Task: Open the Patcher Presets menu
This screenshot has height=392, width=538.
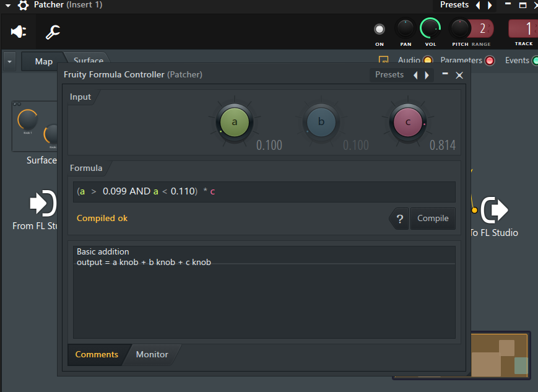Action: [454, 5]
